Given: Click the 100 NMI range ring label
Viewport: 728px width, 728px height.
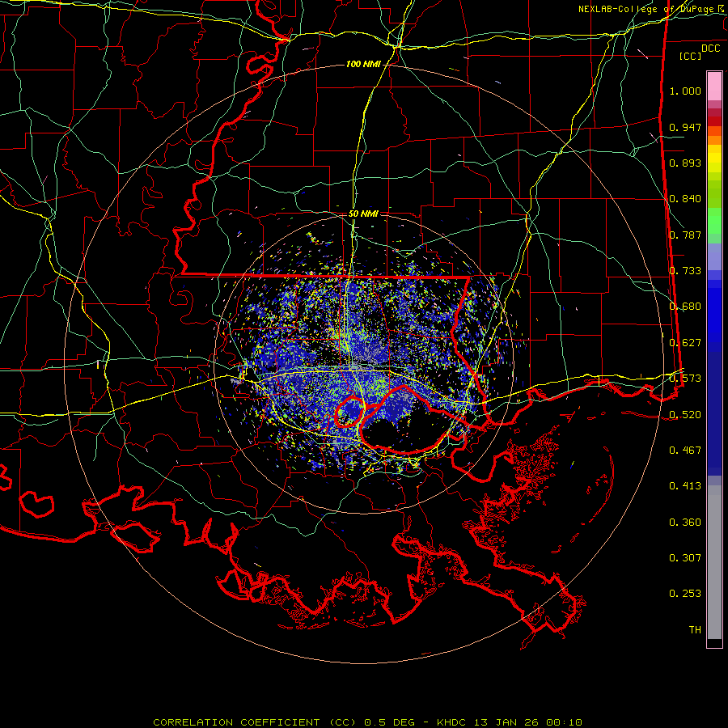Looking at the screenshot, I should pyautogui.click(x=363, y=64).
